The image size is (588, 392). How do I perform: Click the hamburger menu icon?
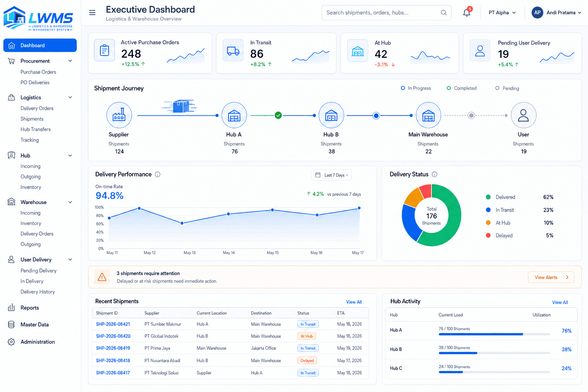coord(92,13)
